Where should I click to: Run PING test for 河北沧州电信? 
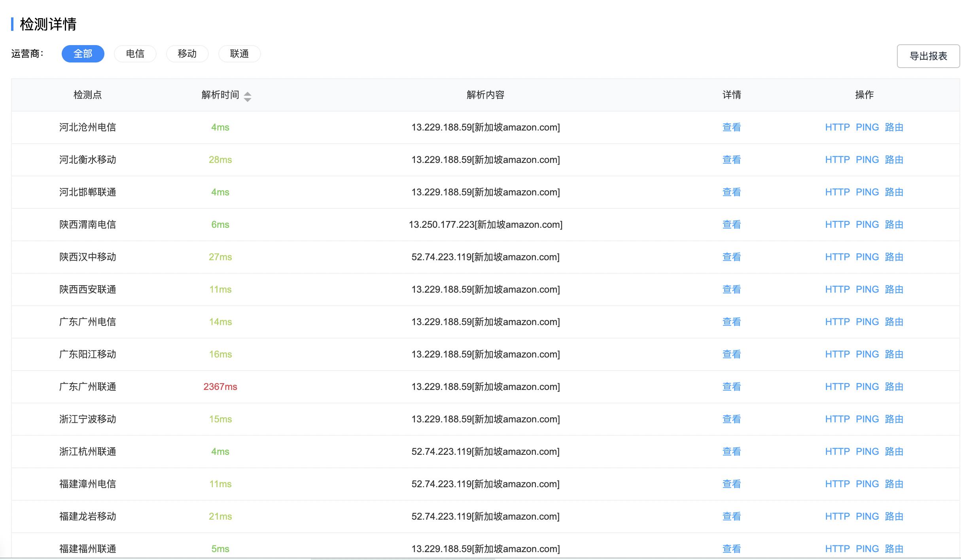(x=867, y=127)
